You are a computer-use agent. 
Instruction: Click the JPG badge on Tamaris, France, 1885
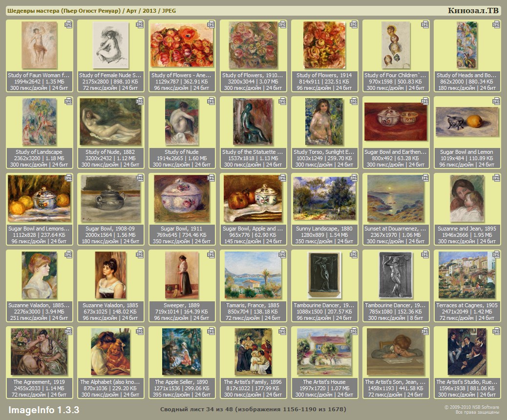[x=282, y=255]
